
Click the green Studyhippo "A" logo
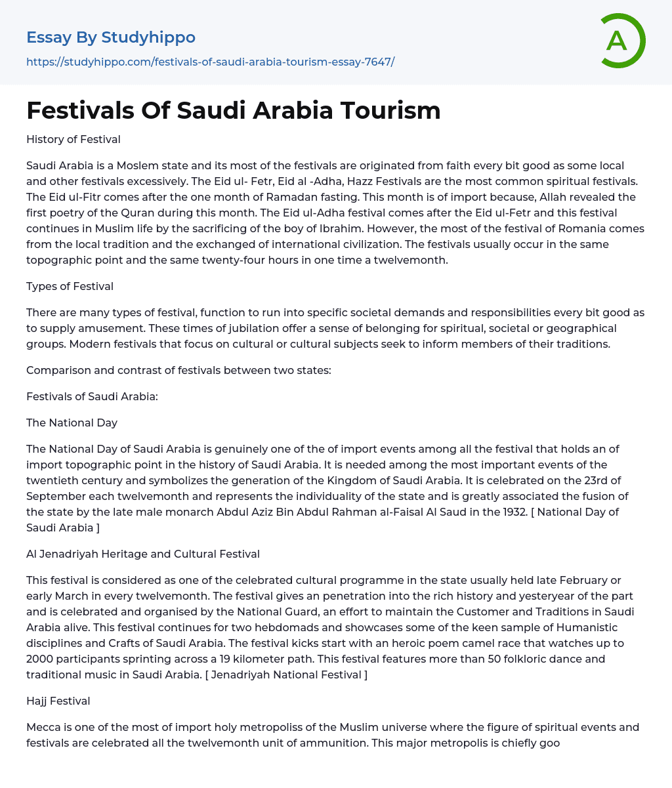pyautogui.click(x=622, y=41)
